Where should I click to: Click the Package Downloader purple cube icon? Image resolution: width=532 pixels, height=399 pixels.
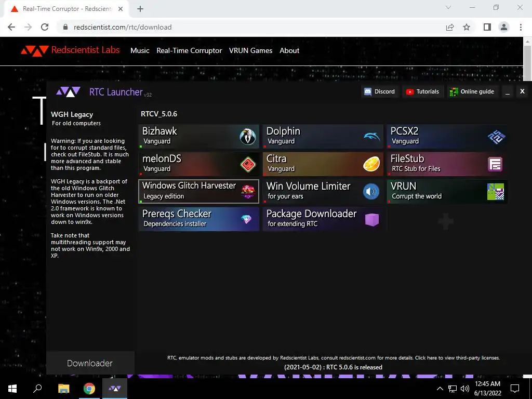[x=372, y=220]
